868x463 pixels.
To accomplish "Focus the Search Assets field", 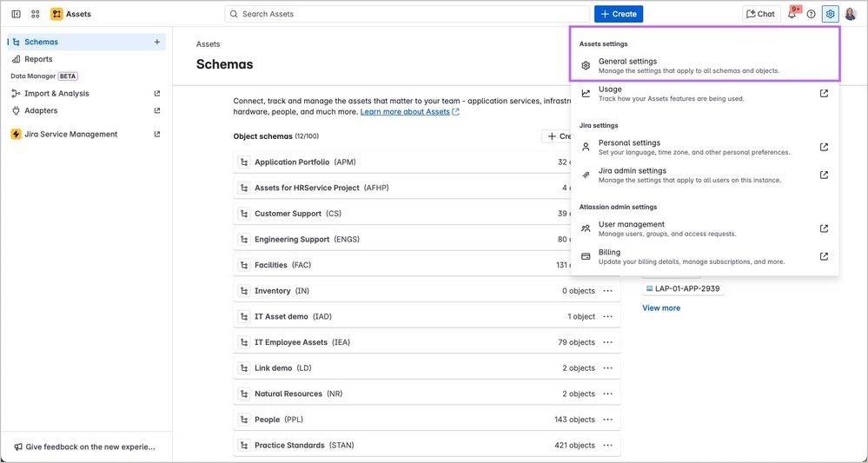I will [x=408, y=14].
